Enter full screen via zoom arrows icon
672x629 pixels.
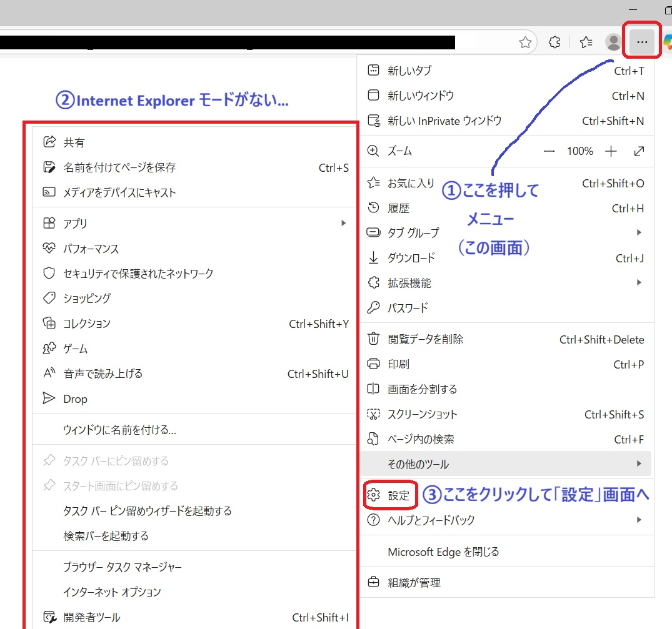639,151
